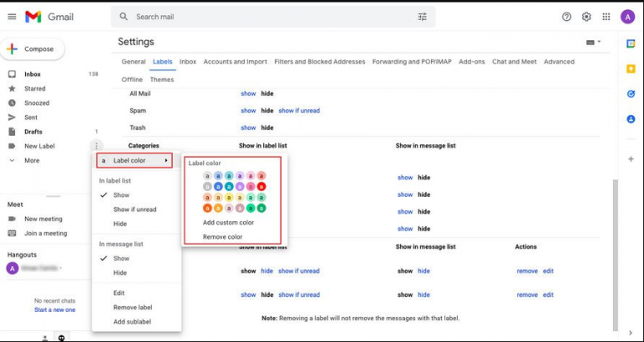The image size is (644, 342).
Task: Open the main menu hamburger icon
Action: pos(12,17)
